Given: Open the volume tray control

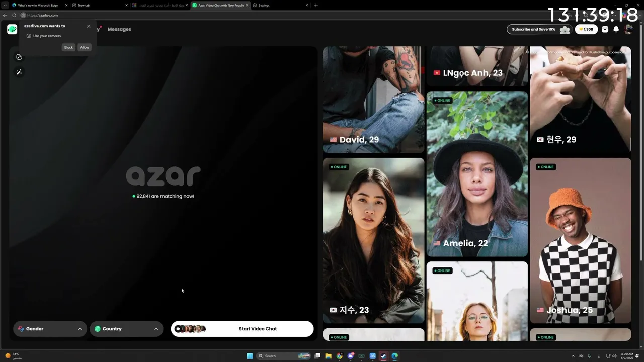Looking at the screenshot, I should 613,356.
